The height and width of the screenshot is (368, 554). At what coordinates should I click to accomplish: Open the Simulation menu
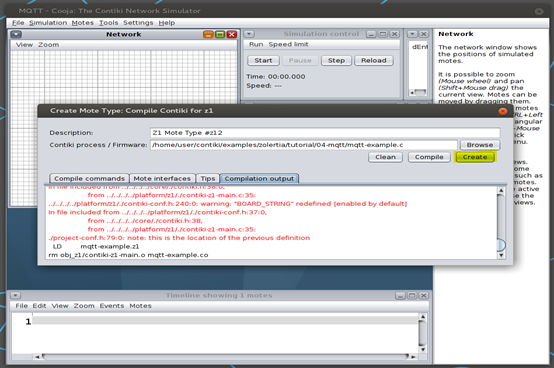point(48,23)
